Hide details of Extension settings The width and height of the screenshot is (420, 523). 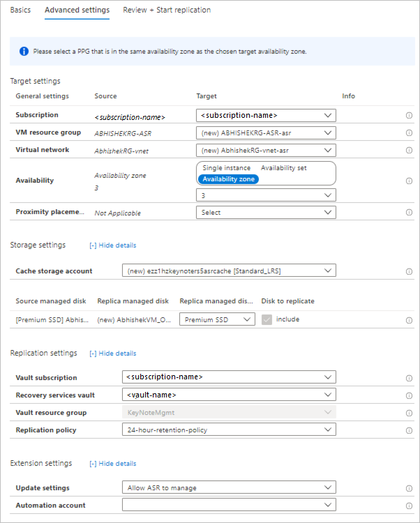click(x=113, y=464)
